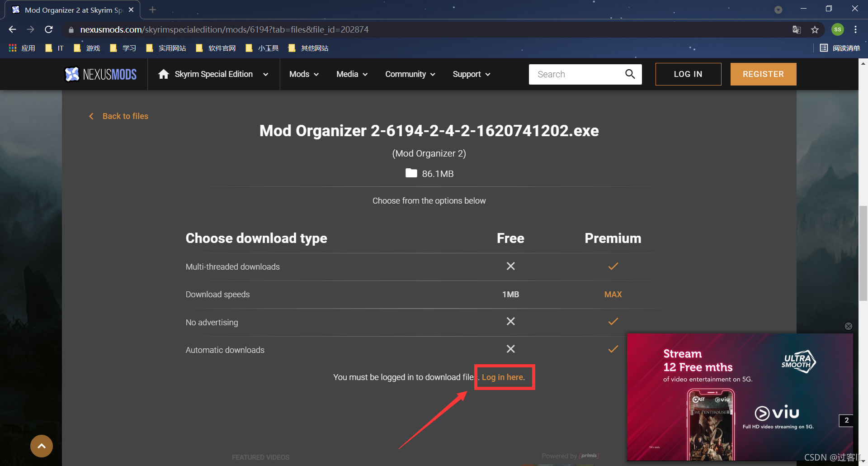Open the 实用网站 bookmarks folder
The height and width of the screenshot is (466, 868).
[166, 48]
